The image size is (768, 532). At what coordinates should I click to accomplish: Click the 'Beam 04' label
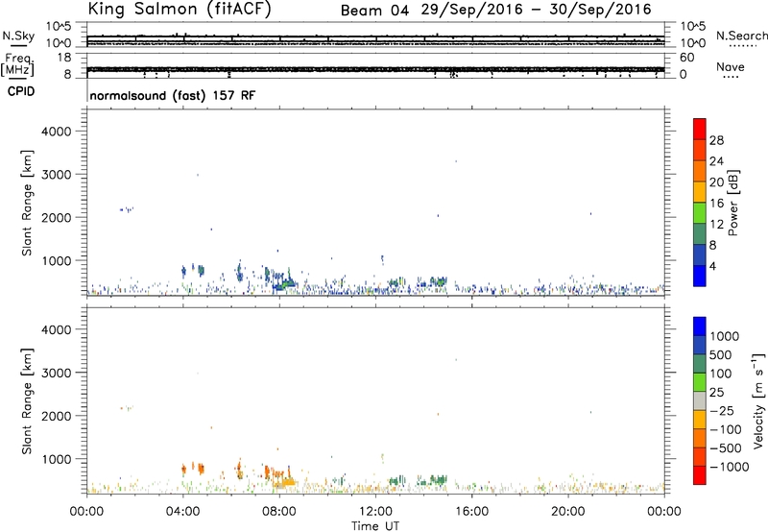(x=374, y=11)
